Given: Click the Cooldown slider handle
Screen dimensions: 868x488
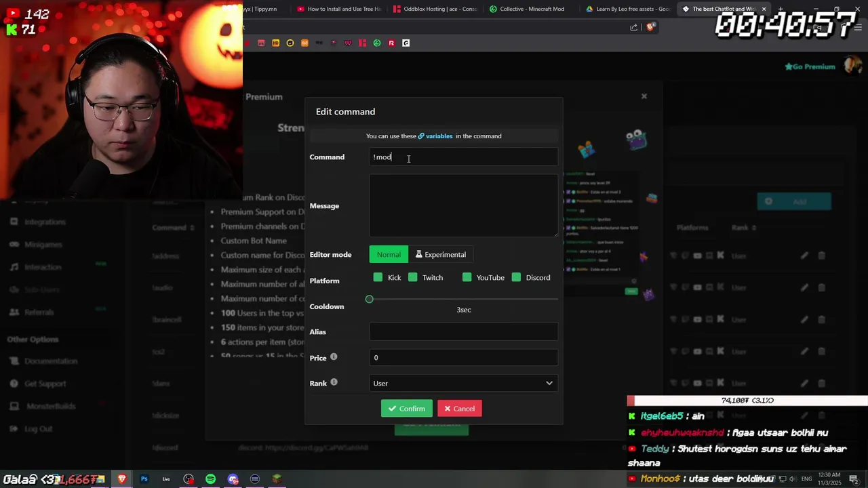Looking at the screenshot, I should coord(370,299).
